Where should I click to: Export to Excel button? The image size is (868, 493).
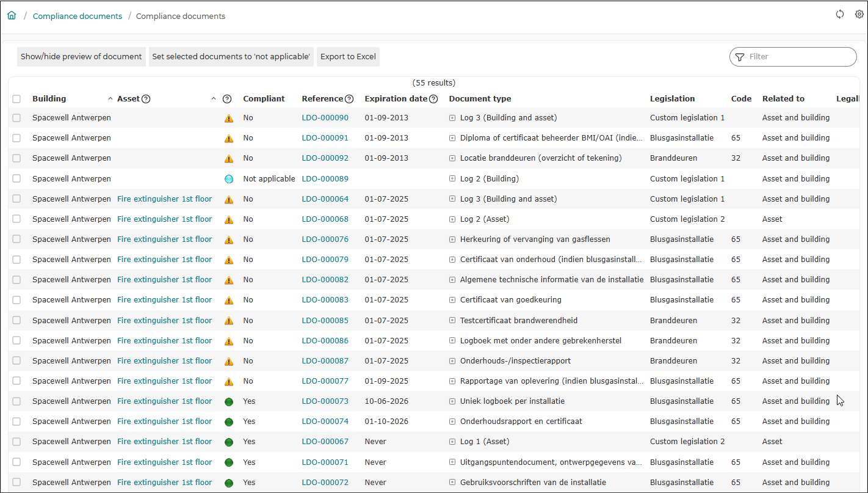(x=348, y=56)
